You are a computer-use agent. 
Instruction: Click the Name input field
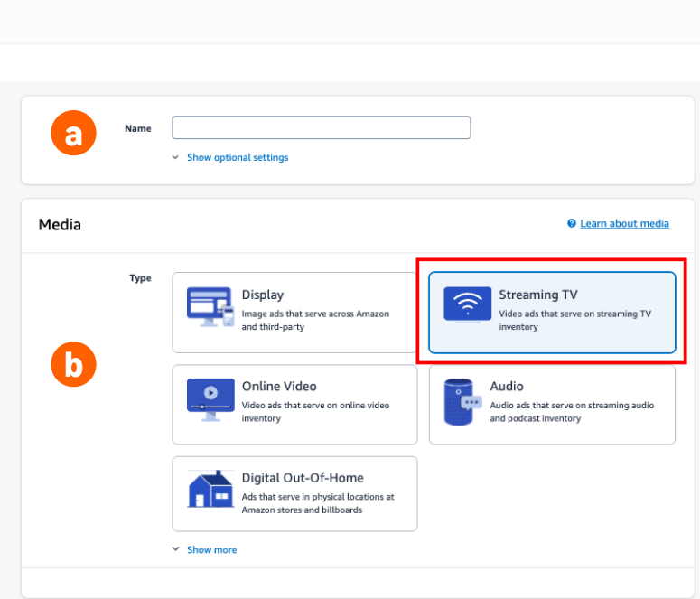click(321, 127)
